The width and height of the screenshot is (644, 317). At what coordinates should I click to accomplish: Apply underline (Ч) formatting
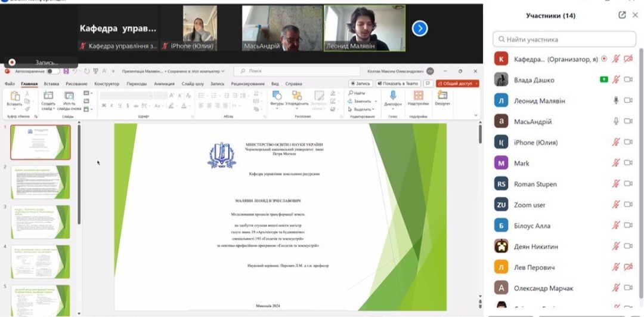(119, 106)
